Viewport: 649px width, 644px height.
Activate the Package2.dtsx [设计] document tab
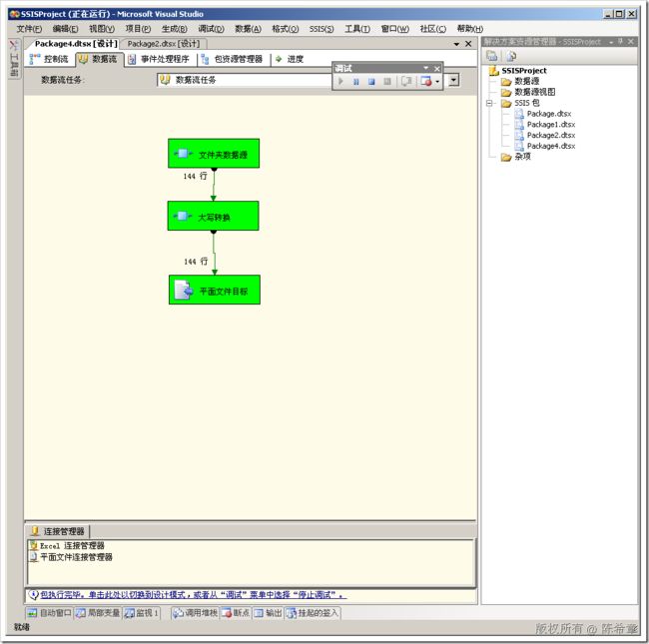164,44
